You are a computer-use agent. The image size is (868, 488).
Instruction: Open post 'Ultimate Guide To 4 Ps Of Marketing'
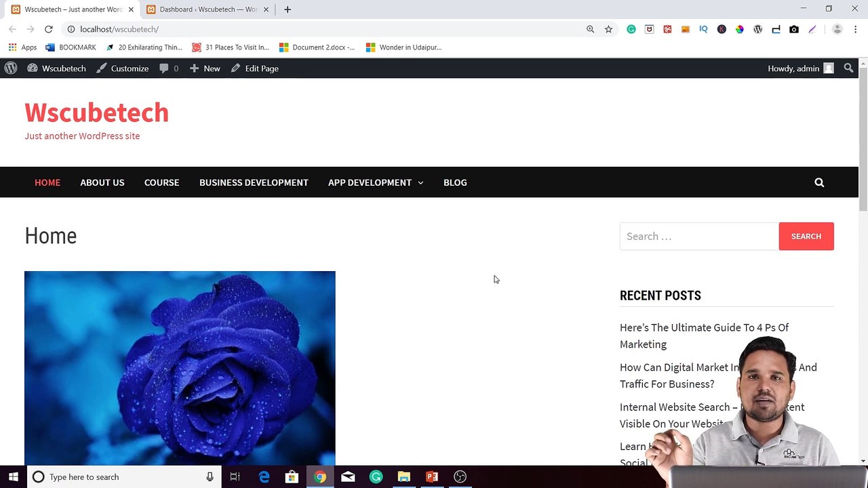[x=704, y=335]
